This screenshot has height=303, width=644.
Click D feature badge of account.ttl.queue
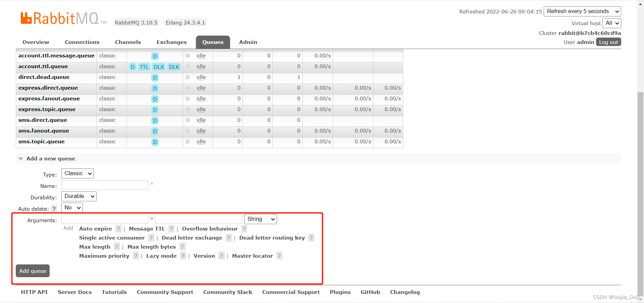tap(133, 67)
